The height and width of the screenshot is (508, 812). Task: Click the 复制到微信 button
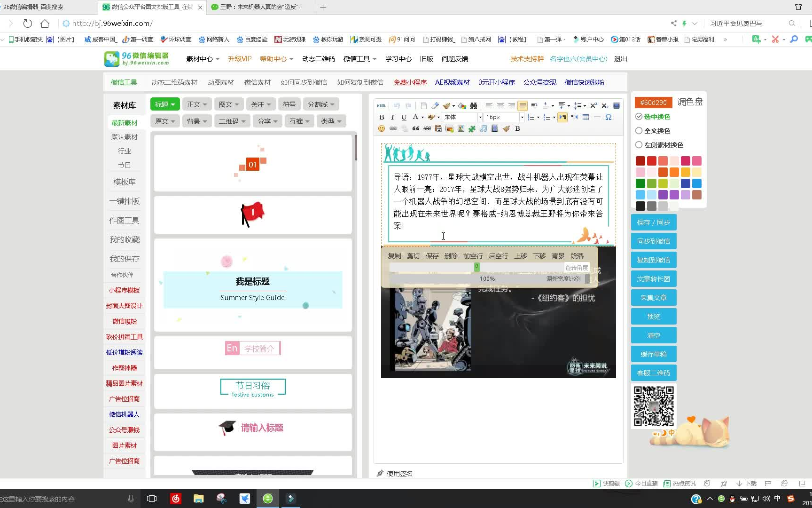coord(654,260)
